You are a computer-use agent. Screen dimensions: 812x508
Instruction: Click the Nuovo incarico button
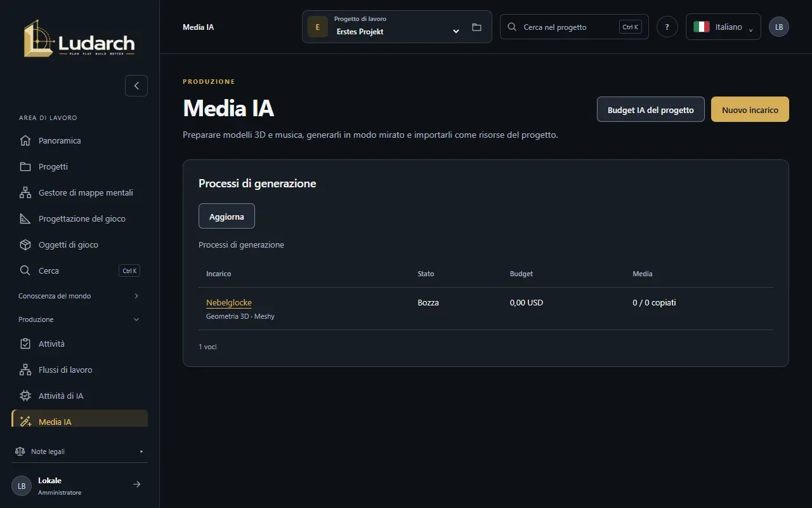(750, 109)
